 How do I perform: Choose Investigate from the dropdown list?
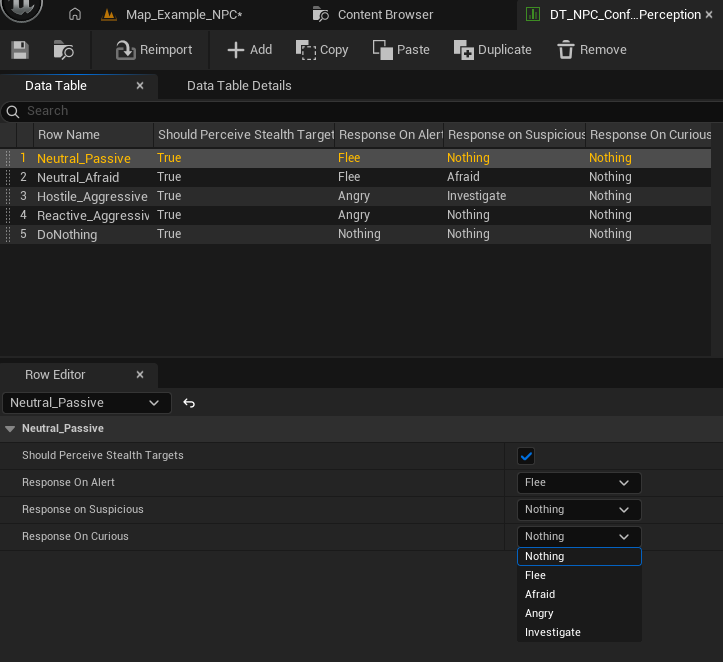coord(553,632)
